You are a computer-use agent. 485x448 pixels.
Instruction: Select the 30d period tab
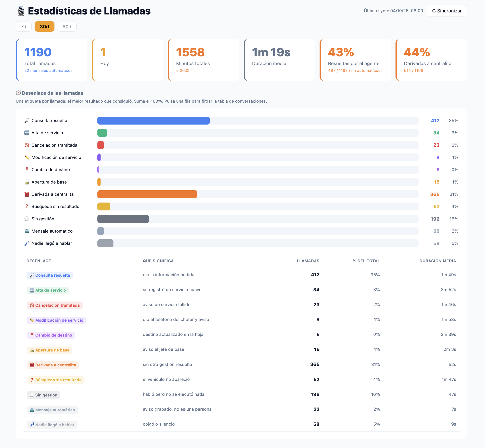pyautogui.click(x=44, y=26)
